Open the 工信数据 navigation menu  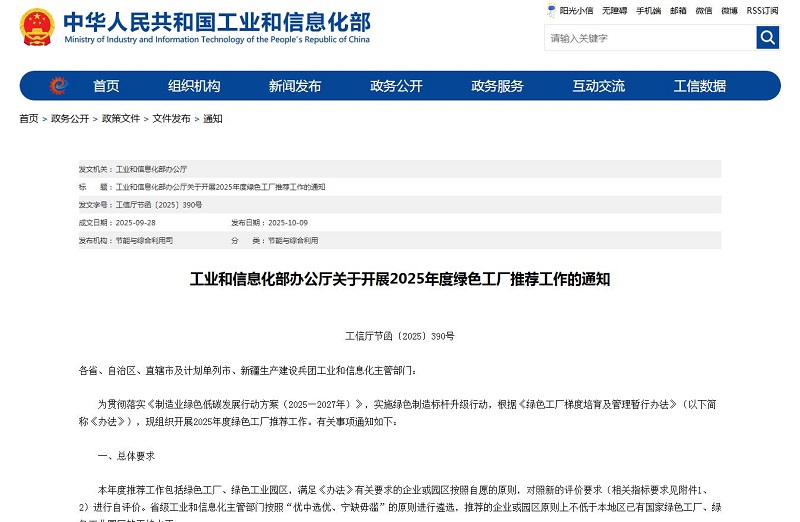point(699,86)
